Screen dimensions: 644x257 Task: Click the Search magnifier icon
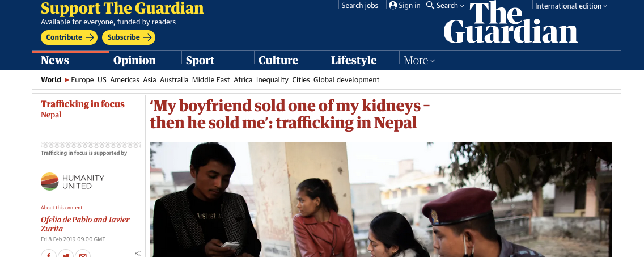(430, 5)
